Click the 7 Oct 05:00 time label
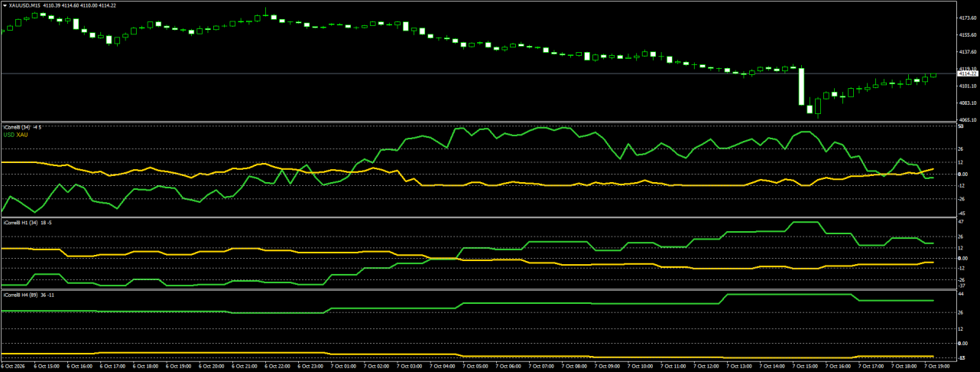The width and height of the screenshot is (980, 372). click(475, 367)
